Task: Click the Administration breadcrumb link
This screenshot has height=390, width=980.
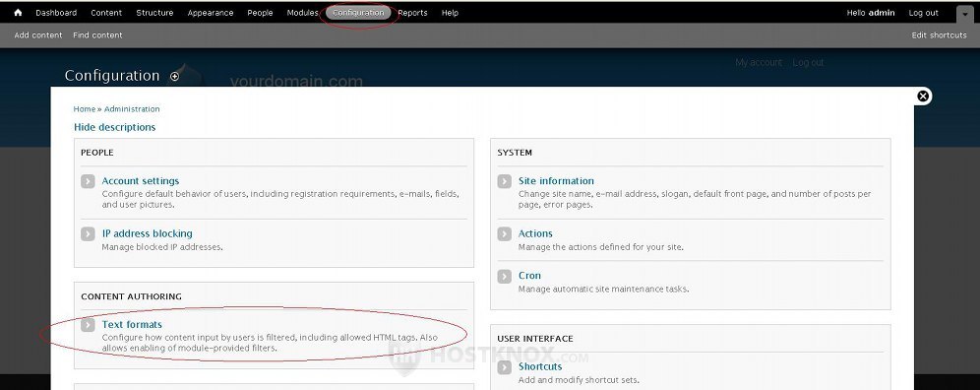Action: 132,109
